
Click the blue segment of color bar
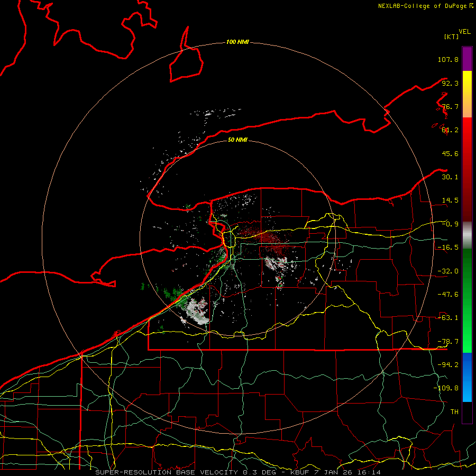click(467, 377)
